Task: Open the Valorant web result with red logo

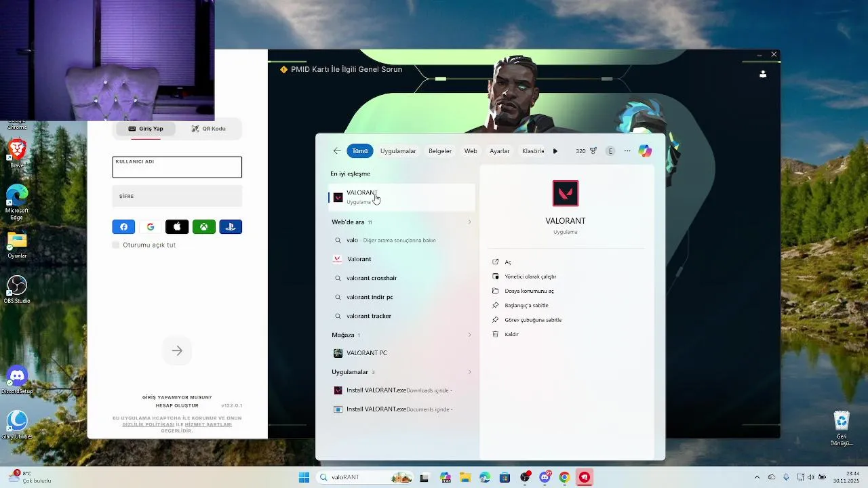Action: [x=401, y=259]
